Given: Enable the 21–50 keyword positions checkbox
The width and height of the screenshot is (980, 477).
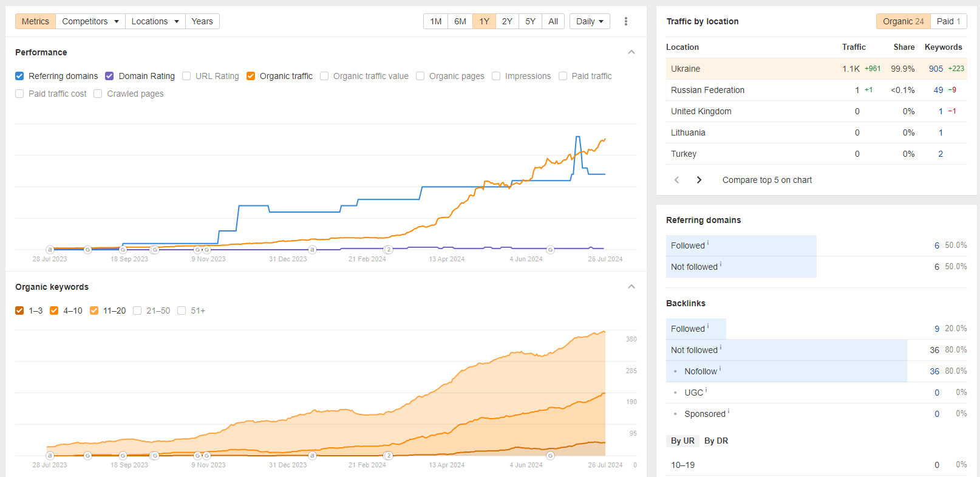Looking at the screenshot, I should (137, 311).
